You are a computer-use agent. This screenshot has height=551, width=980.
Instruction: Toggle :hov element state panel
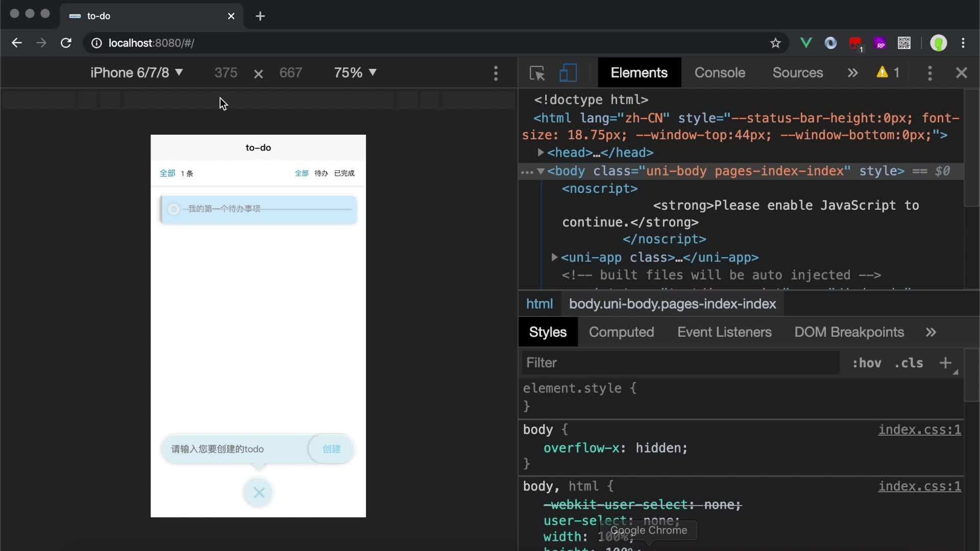[x=867, y=363]
